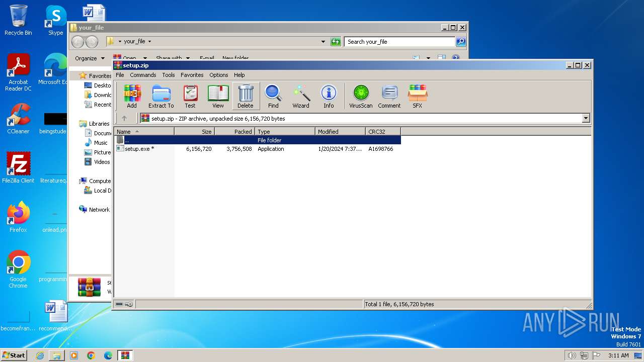Open the Explorer address history dropdown

click(323, 42)
